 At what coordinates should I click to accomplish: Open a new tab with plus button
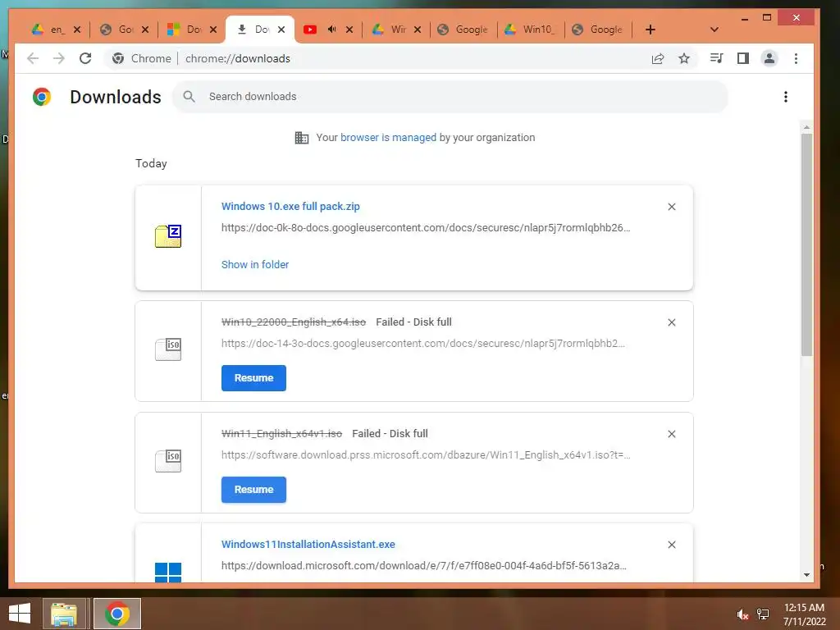651,30
